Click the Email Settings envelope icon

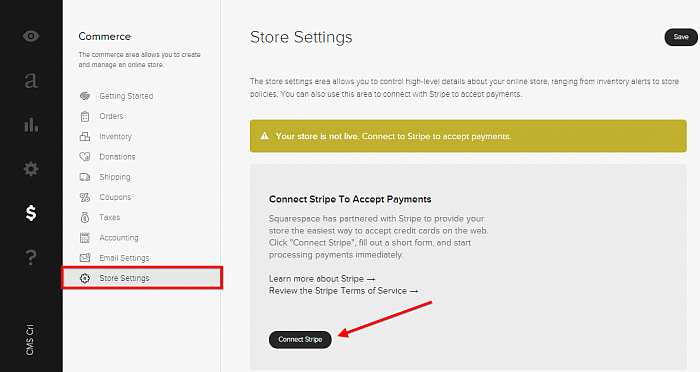(x=85, y=258)
